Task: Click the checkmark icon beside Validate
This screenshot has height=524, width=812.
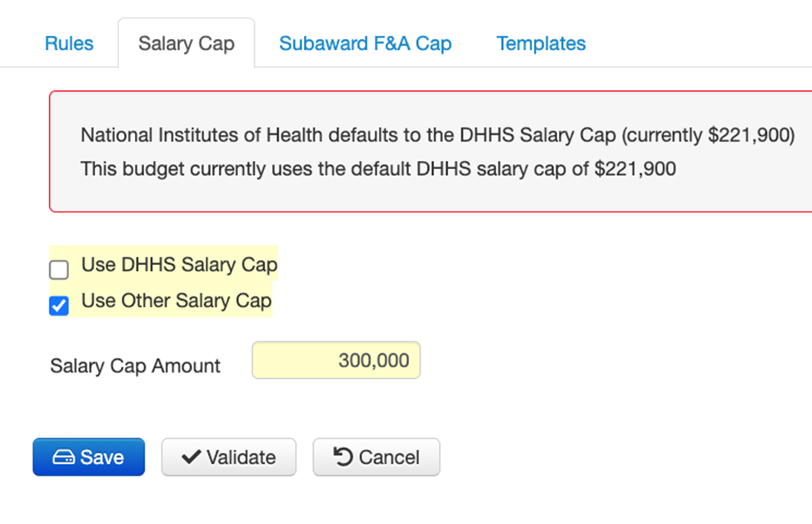Action: (191, 457)
